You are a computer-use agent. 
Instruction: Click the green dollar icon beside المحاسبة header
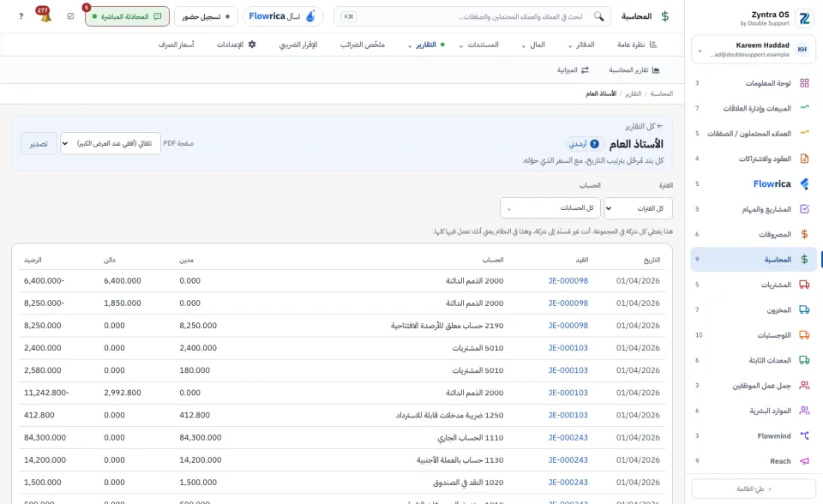[665, 16]
